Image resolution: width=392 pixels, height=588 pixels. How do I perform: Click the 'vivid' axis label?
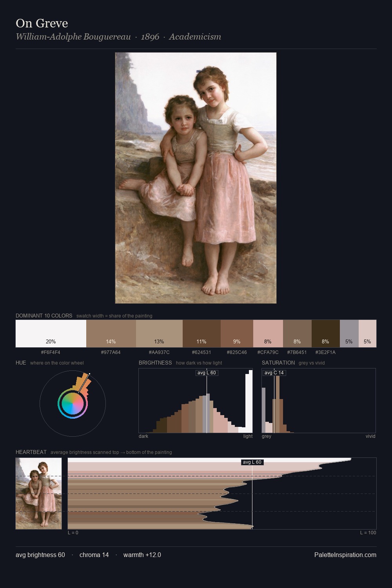coord(370,436)
